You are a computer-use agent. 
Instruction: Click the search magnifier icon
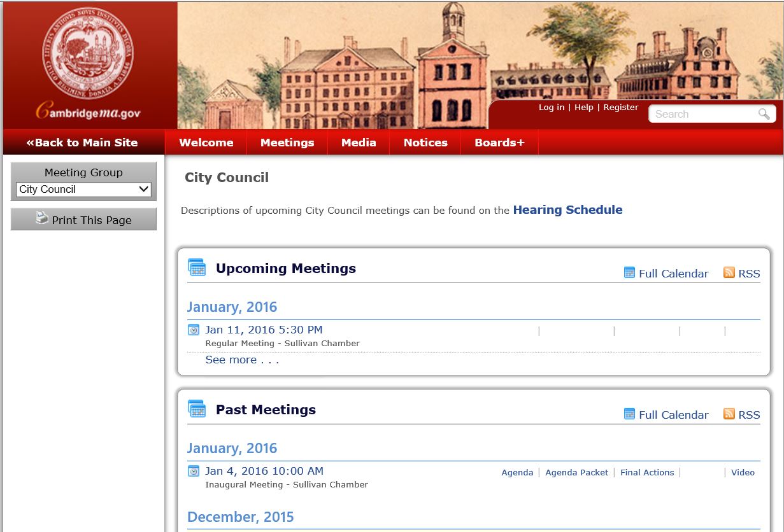(764, 114)
